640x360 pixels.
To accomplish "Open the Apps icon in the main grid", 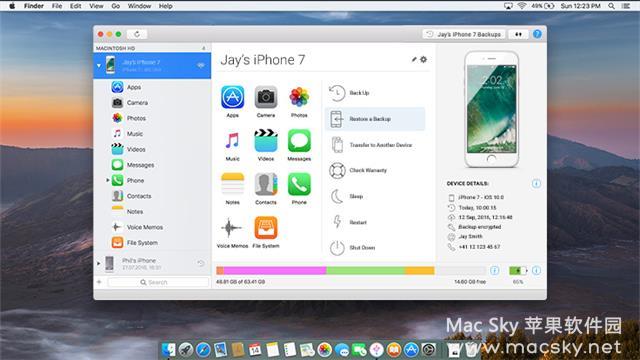I will [233, 97].
